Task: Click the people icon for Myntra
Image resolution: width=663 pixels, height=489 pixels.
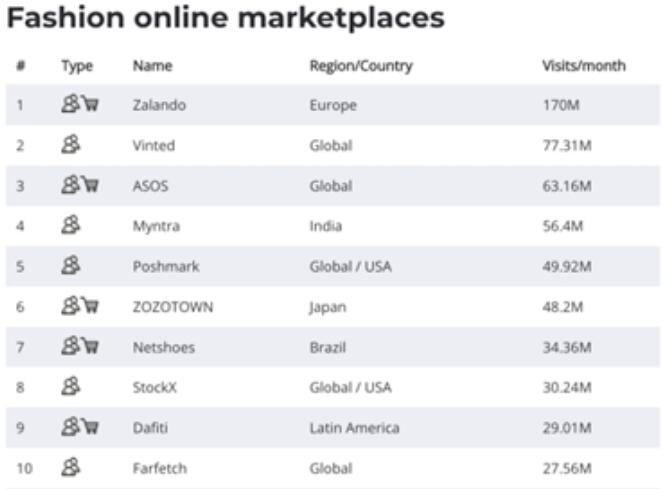Action: (71, 225)
